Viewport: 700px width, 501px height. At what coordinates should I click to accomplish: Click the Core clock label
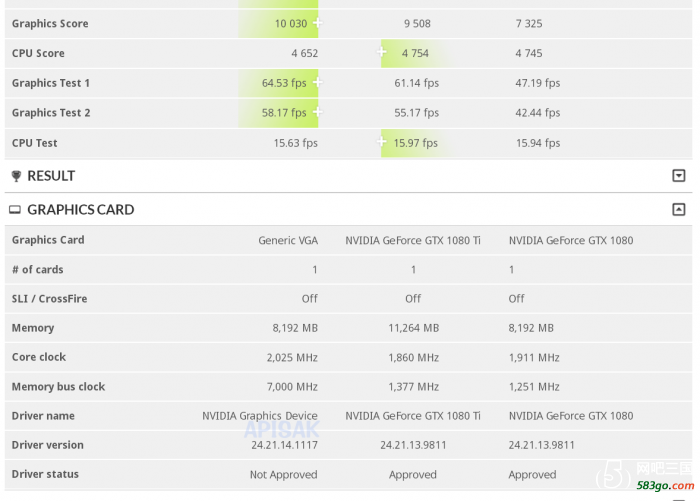[39, 357]
